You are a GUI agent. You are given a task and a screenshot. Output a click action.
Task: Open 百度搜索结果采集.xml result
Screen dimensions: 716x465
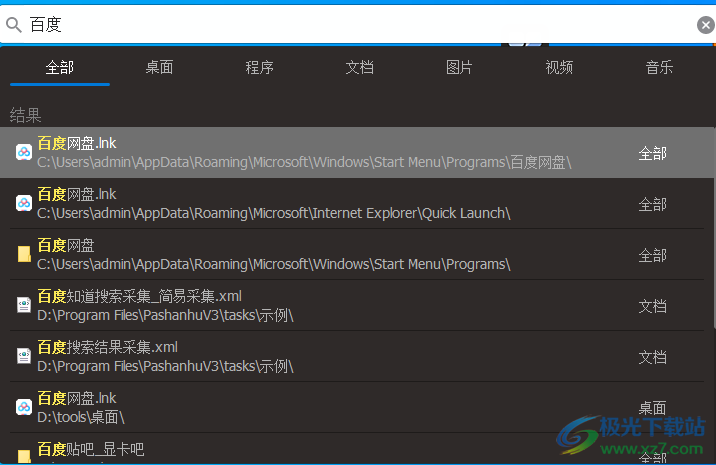[357, 356]
